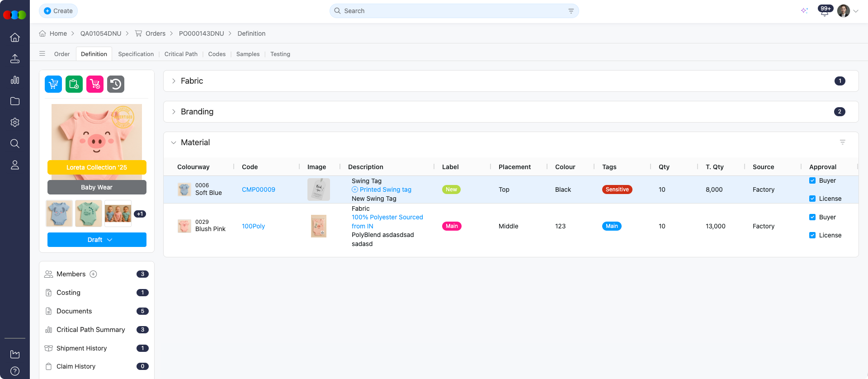
Task: Click the AI sparkle icon
Action: (x=804, y=11)
